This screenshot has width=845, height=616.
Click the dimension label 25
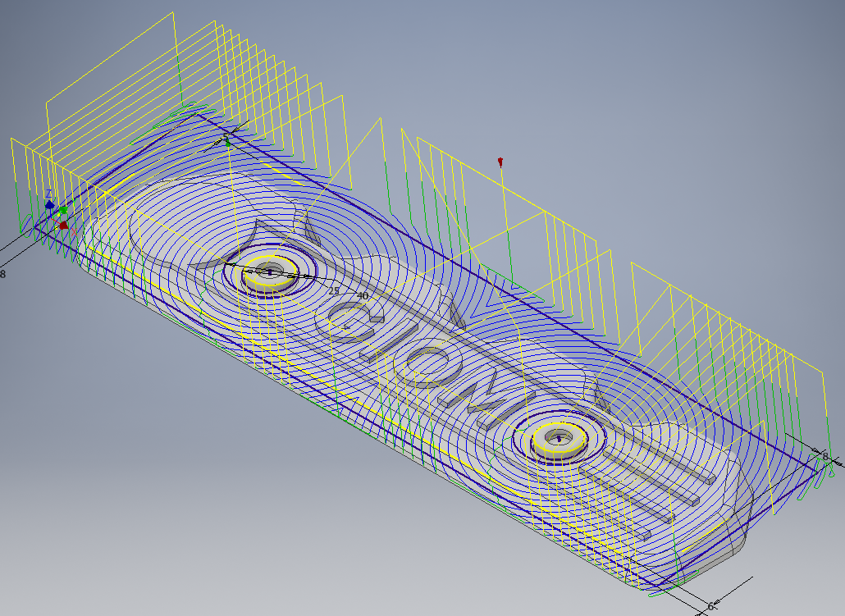point(333,290)
